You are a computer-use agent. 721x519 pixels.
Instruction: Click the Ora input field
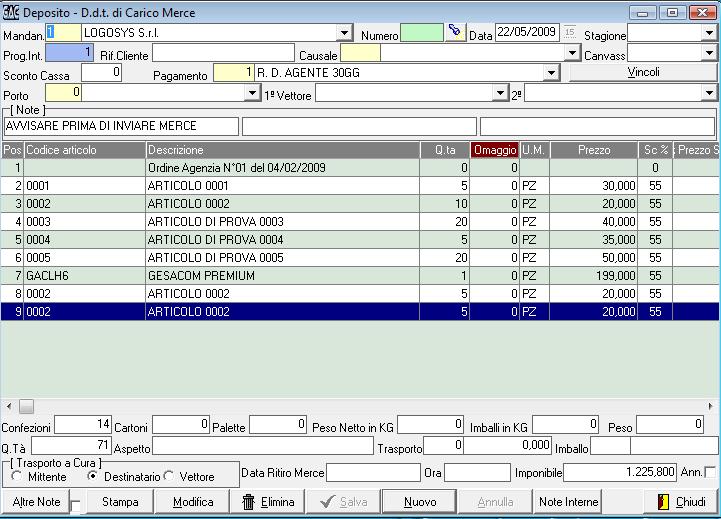[477, 473]
